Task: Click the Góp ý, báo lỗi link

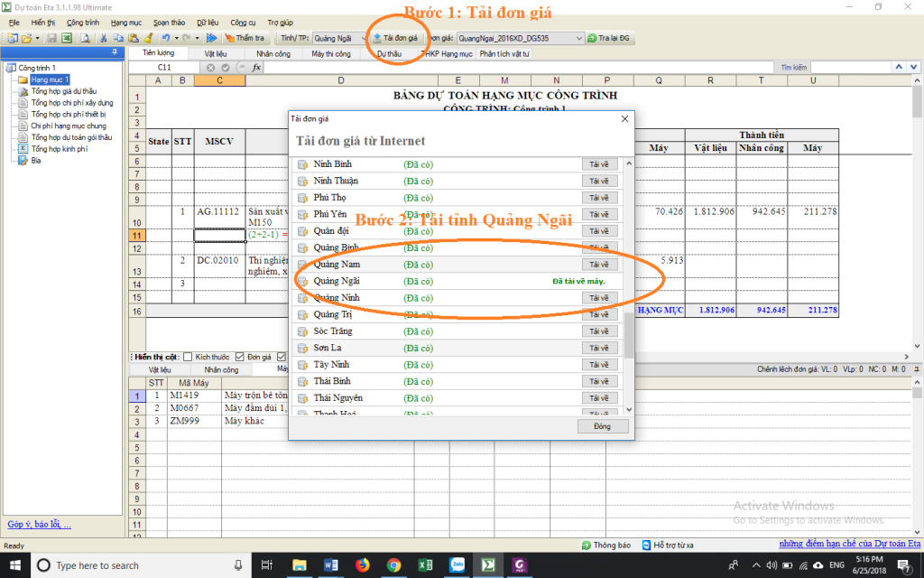Action: pyautogui.click(x=39, y=524)
